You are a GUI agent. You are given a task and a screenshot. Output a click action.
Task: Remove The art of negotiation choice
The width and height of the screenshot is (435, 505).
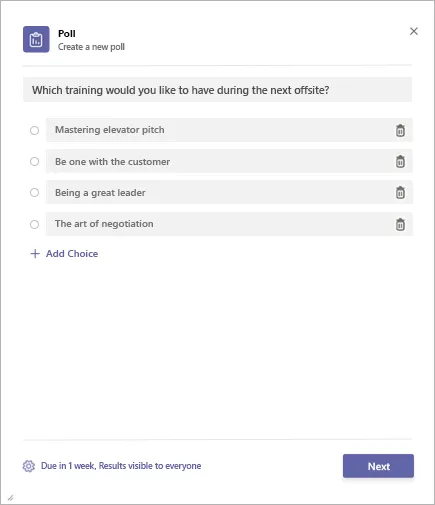[x=400, y=224]
